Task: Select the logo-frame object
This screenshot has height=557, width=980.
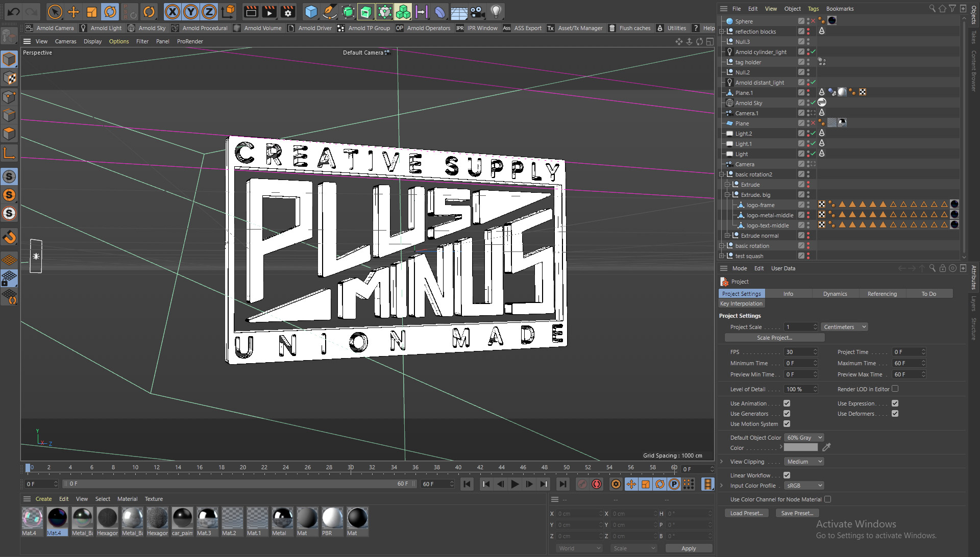Action: (x=760, y=205)
